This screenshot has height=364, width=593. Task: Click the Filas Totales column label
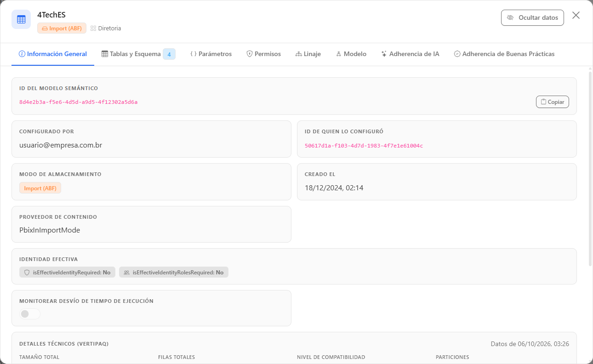[x=177, y=357]
